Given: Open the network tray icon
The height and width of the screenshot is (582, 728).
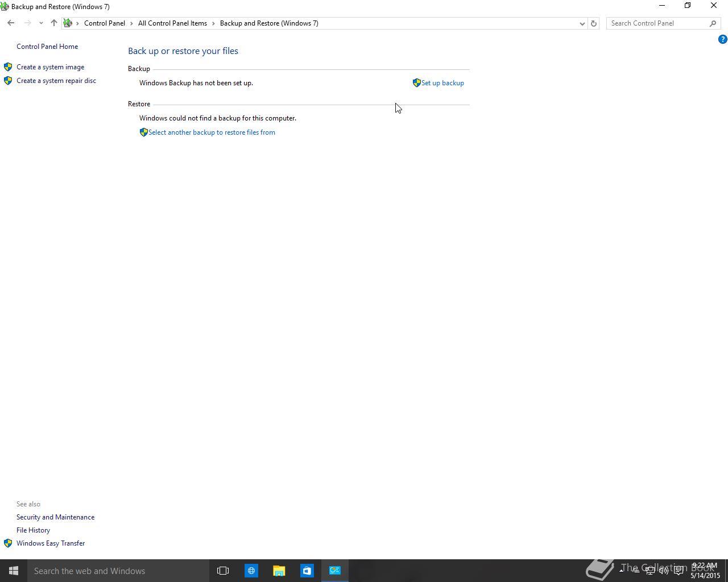Looking at the screenshot, I should point(650,571).
